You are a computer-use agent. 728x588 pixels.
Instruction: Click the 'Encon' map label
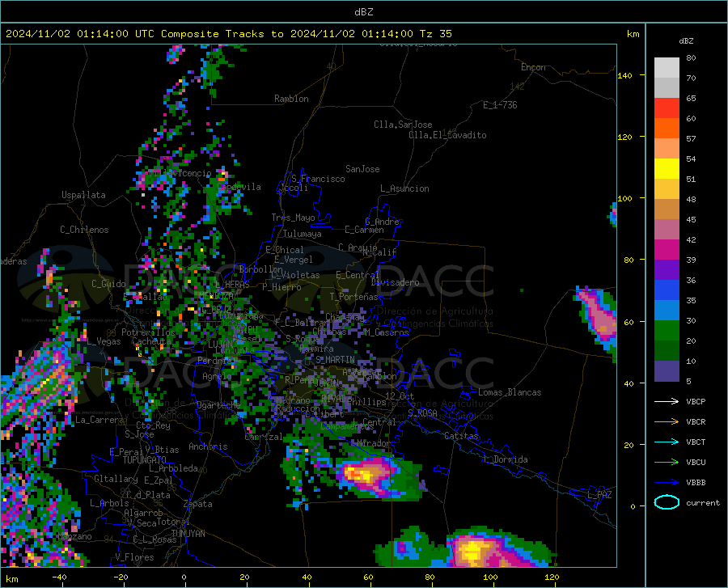click(x=533, y=67)
